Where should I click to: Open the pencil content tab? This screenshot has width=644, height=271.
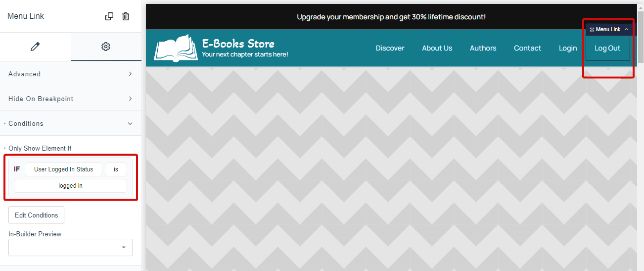35,47
